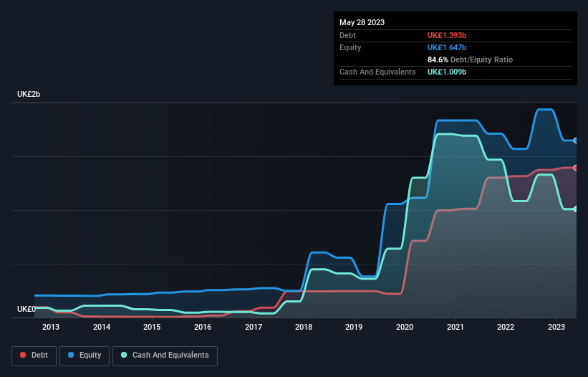Select the 2023 x-axis label

pos(556,327)
